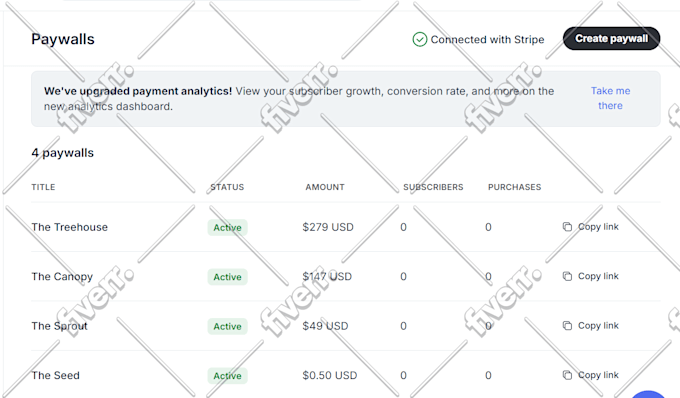Open The Seed paywall title
Viewport: 680px width, 398px height.
pos(56,375)
